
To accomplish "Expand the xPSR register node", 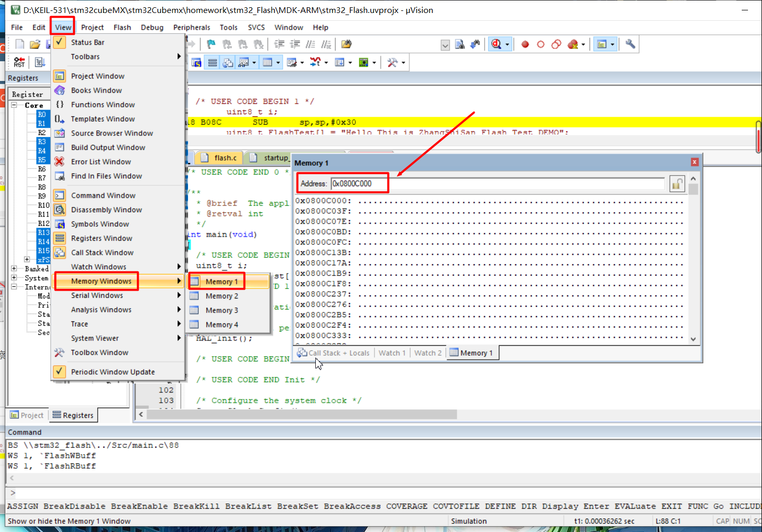I will 27,260.
